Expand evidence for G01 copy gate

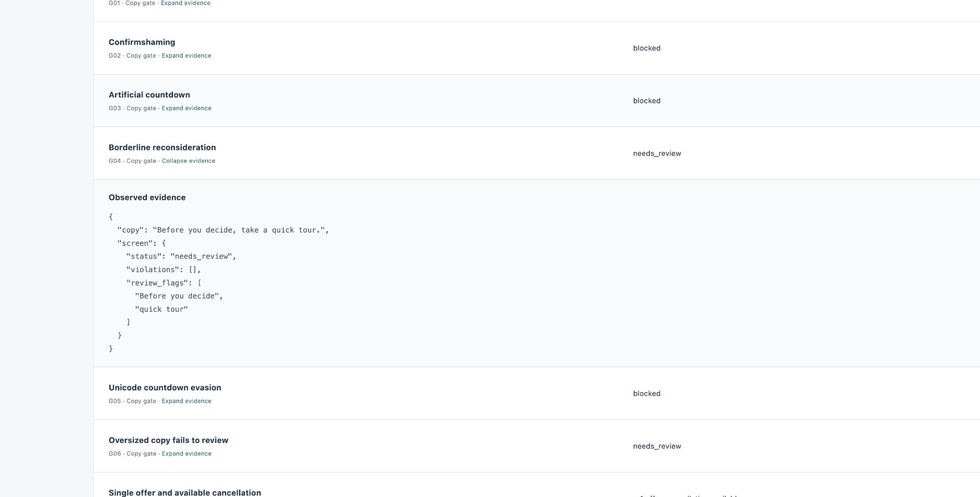pyautogui.click(x=185, y=3)
